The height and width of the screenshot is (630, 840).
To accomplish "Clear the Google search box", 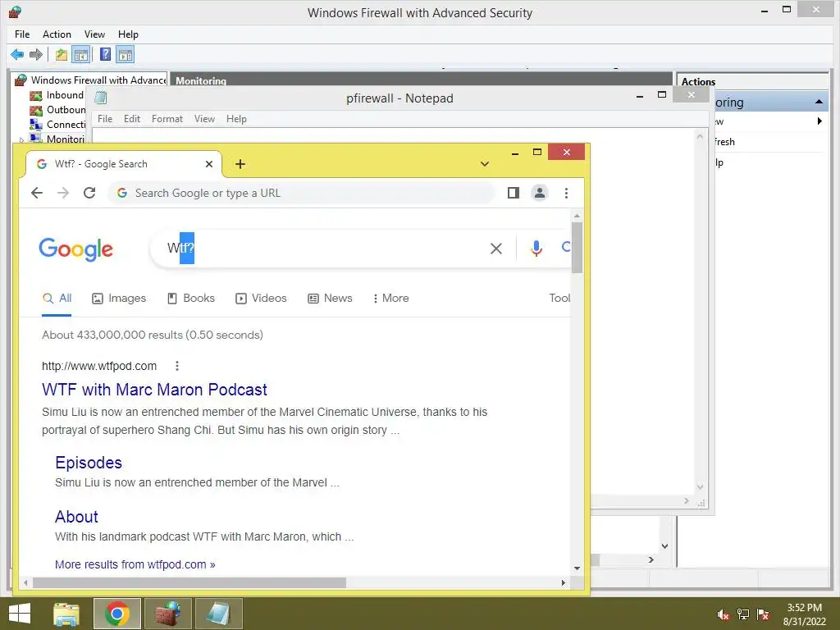I will click(496, 248).
